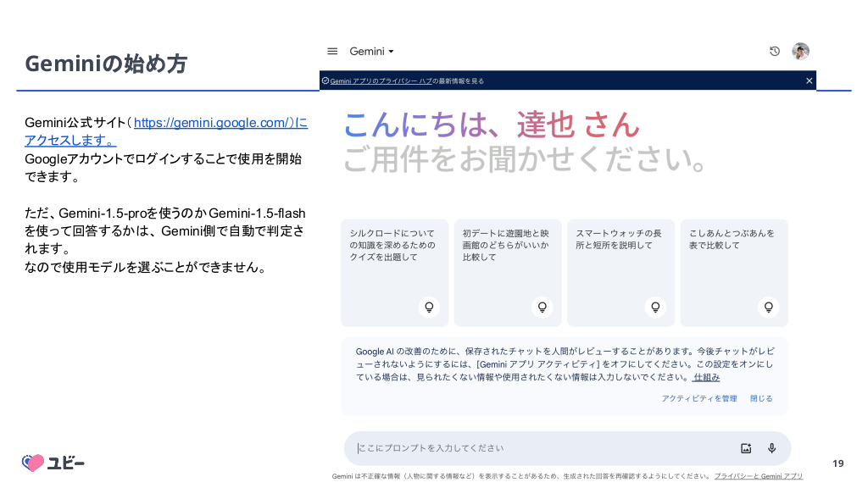Click the user profile avatar
Screen dimensions: 868x488
800,52
